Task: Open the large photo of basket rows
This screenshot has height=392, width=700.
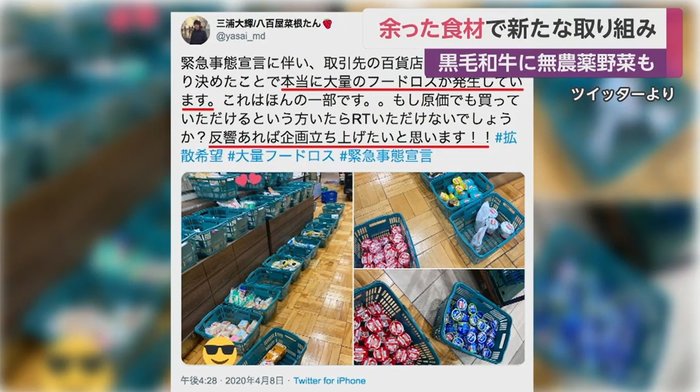Action: click(x=267, y=268)
